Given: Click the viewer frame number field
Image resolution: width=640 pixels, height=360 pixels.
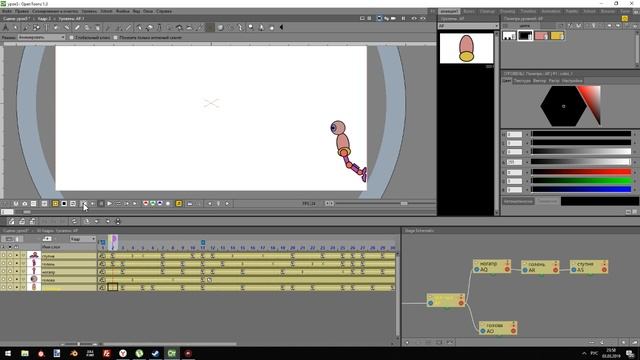Looking at the screenshot, I should point(7,212).
